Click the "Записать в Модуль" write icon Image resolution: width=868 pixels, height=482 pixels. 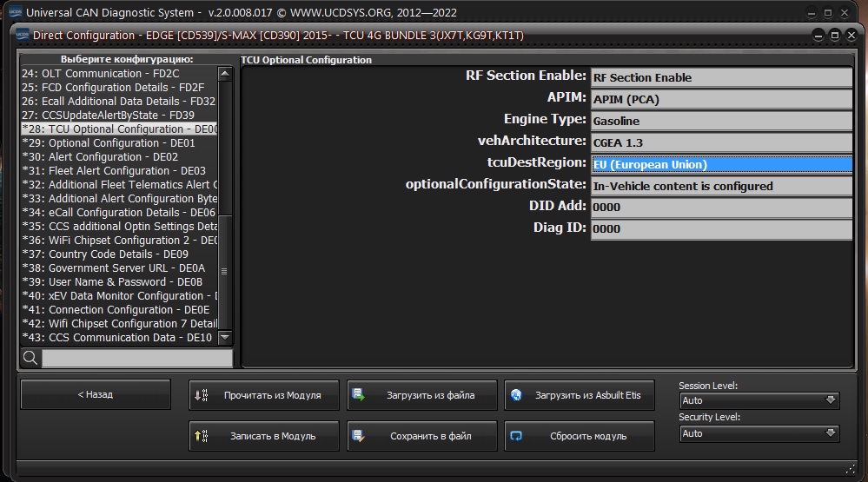point(202,436)
